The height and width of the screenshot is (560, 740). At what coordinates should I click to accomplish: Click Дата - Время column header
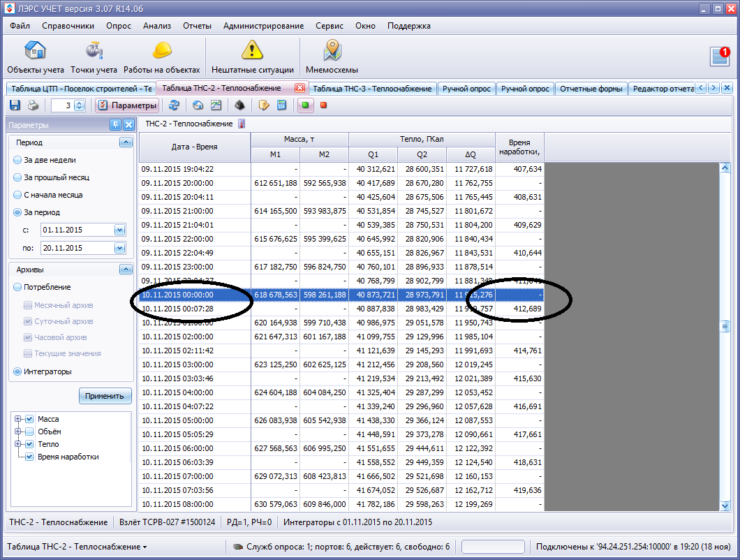pyautogui.click(x=195, y=147)
